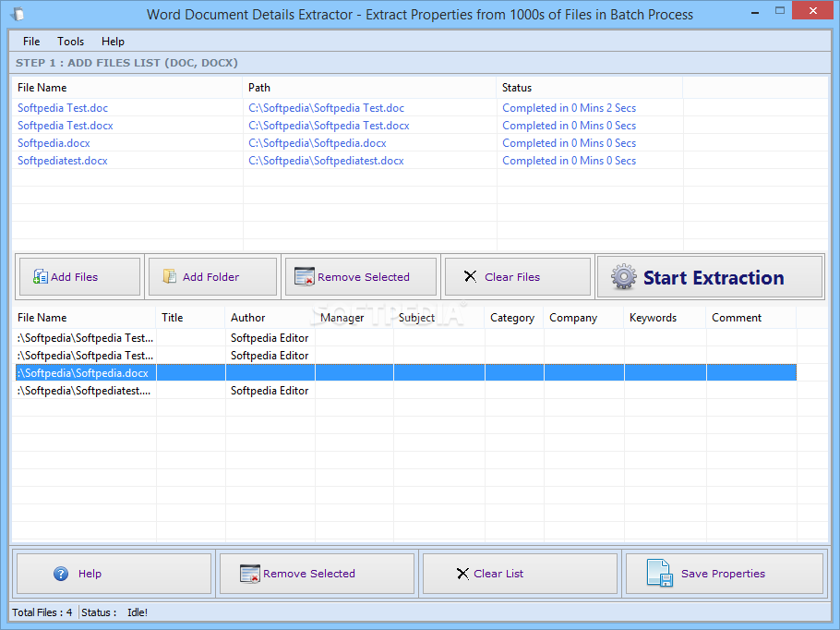Click path C:\Softpedia\Softpedia Test.docx
Screen dimensions: 840x630
[329, 126]
